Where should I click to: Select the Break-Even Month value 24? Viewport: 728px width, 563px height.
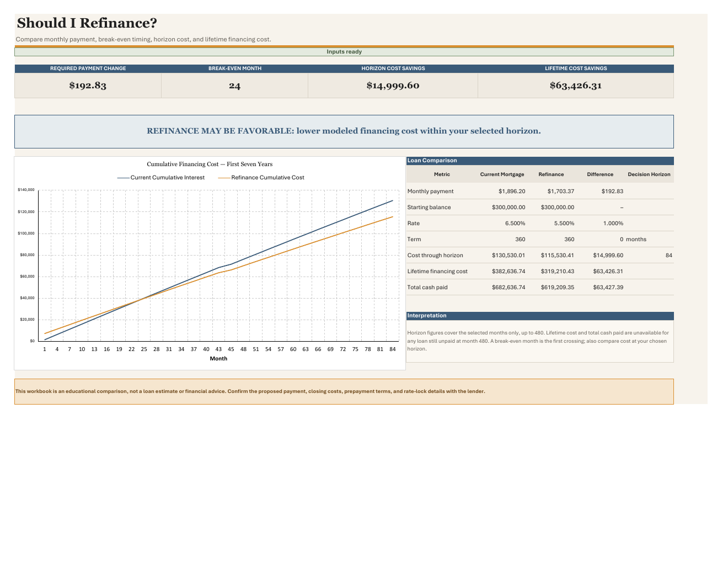tap(234, 86)
